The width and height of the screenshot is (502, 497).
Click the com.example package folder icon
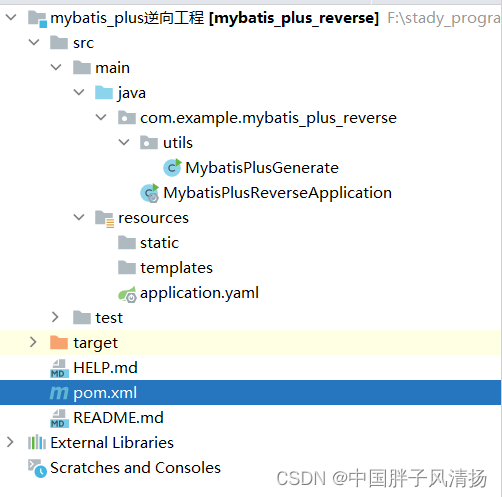click(x=127, y=118)
